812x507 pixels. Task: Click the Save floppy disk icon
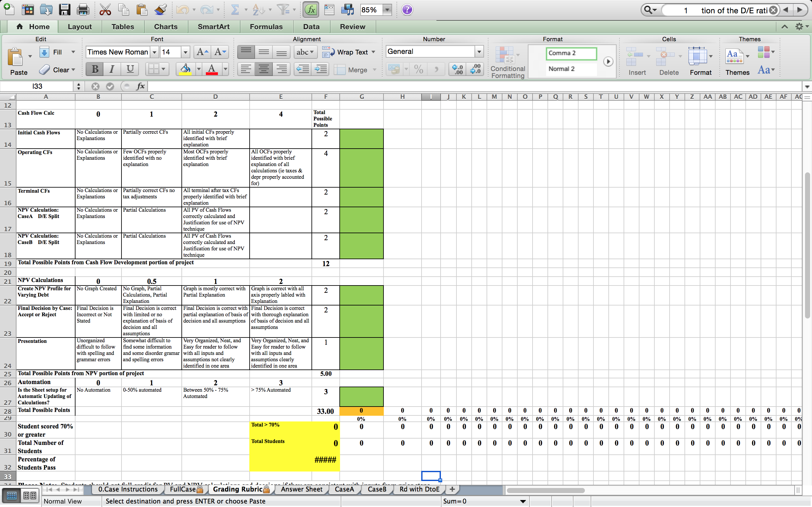(64, 10)
